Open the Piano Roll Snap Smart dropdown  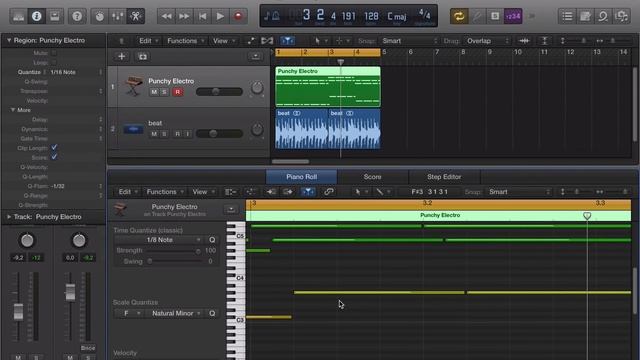point(519,191)
